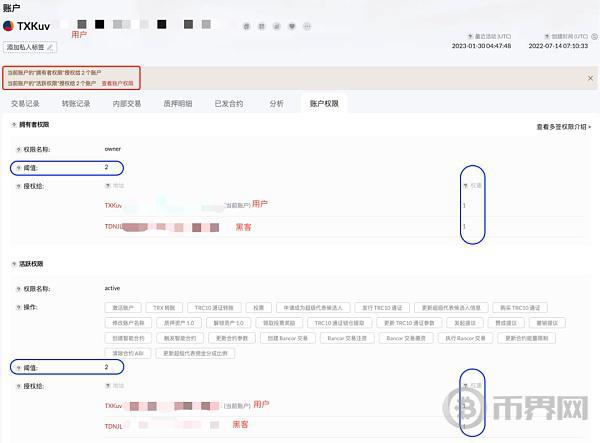
Task: Click the help icon beside 活跃权限 heading
Action: pyautogui.click(x=13, y=264)
